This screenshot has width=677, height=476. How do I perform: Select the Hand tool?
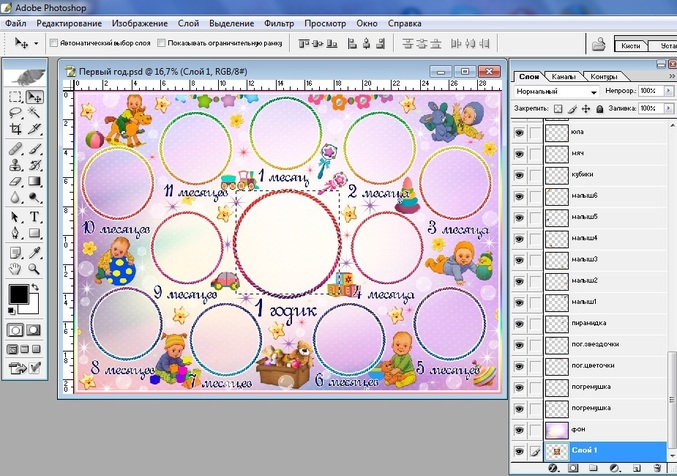[x=15, y=268]
